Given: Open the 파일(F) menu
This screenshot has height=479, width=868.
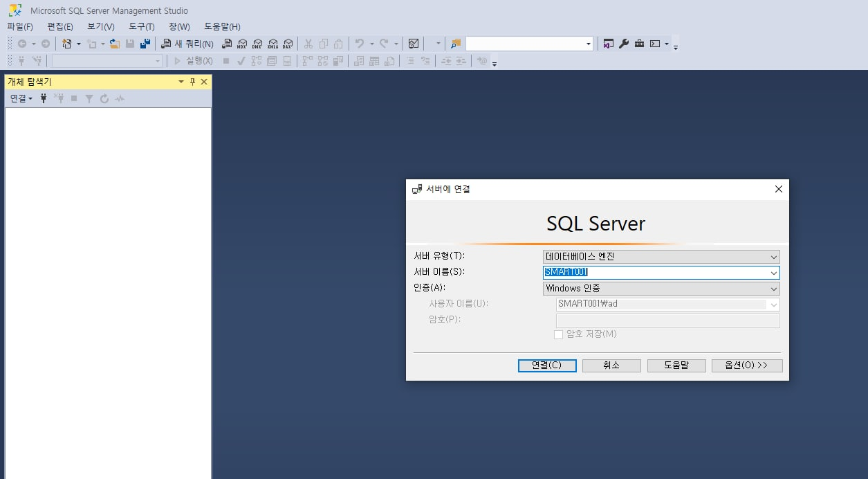Looking at the screenshot, I should click(20, 26).
